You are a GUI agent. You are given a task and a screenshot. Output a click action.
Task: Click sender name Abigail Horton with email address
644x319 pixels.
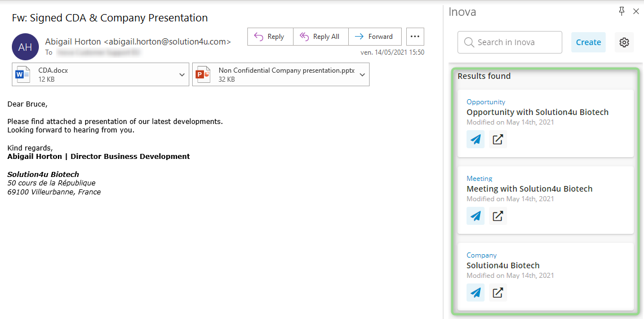pos(138,42)
